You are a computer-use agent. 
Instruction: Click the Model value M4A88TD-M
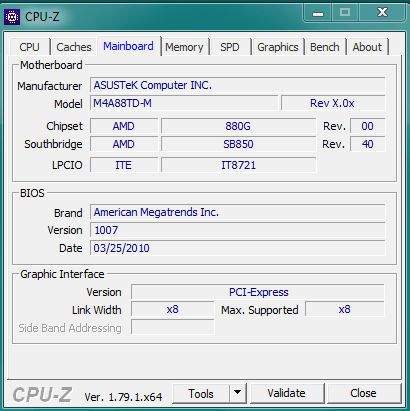pos(184,103)
